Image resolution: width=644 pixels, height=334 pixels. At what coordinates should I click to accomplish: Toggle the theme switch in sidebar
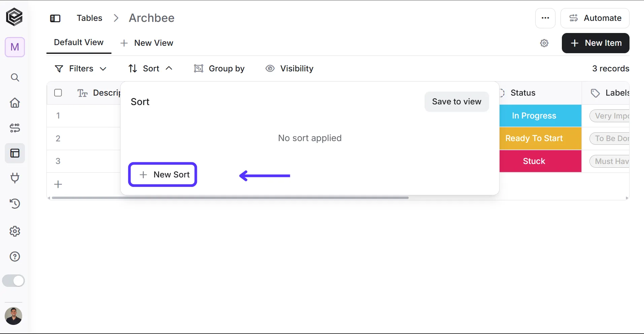click(13, 281)
